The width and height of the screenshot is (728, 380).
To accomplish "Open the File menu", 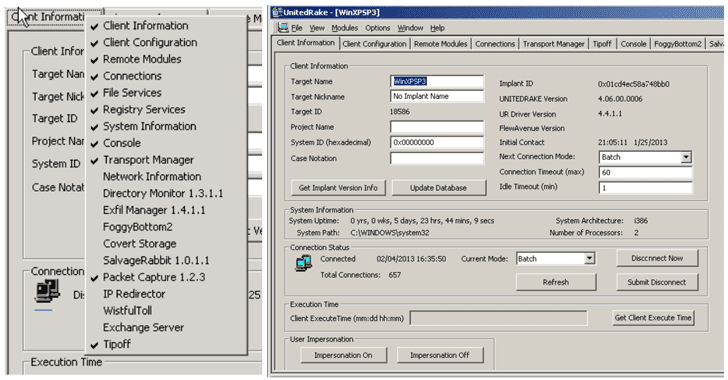I will tap(297, 28).
